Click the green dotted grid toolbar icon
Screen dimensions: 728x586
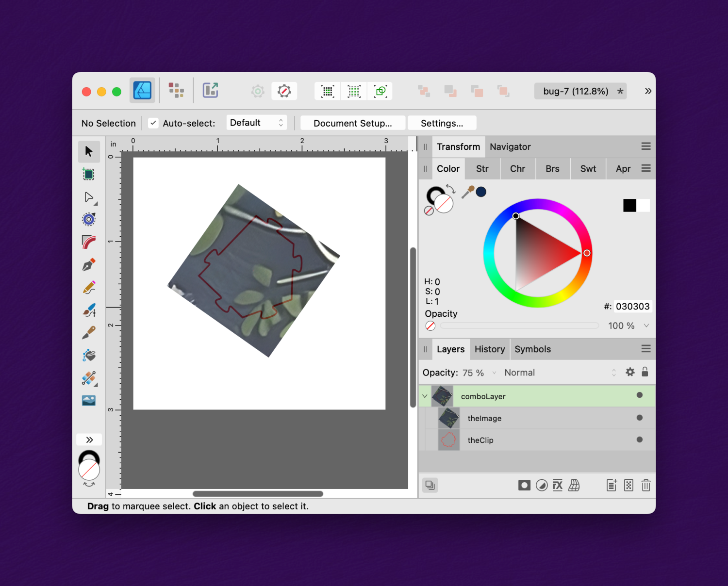coord(354,91)
